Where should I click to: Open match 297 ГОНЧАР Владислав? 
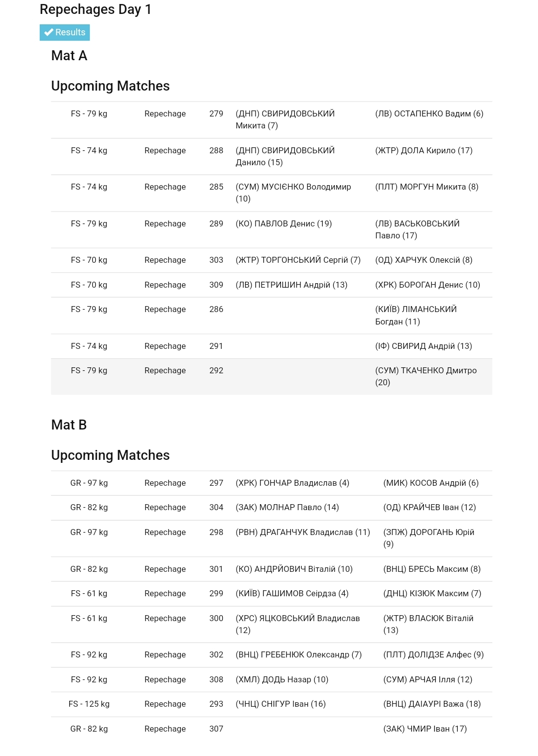pos(271,483)
